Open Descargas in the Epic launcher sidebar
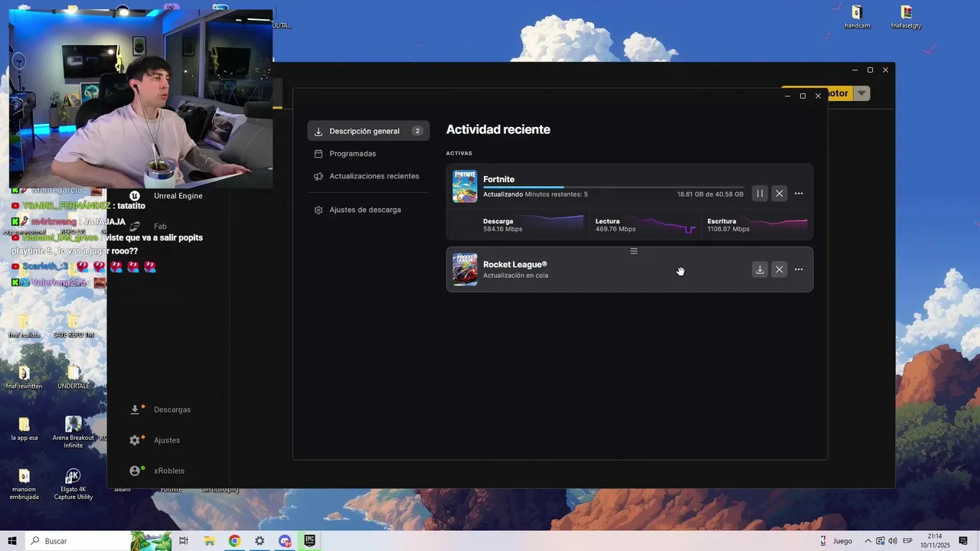Screen dimensions: 980x551 click(161, 409)
